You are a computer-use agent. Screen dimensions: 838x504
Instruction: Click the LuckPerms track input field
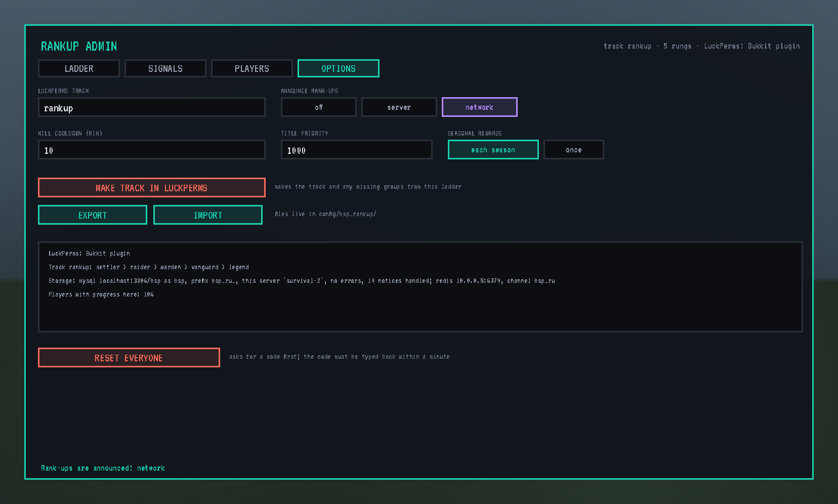152,107
